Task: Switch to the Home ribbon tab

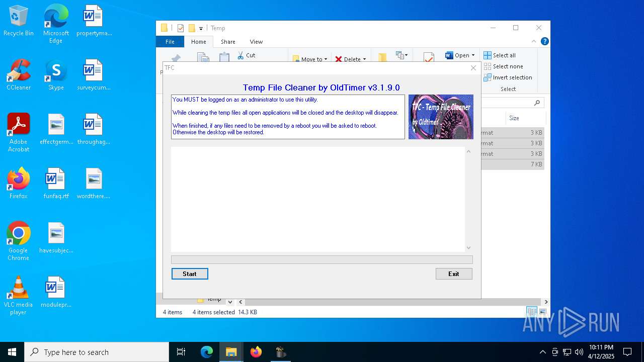Action: [x=198, y=42]
